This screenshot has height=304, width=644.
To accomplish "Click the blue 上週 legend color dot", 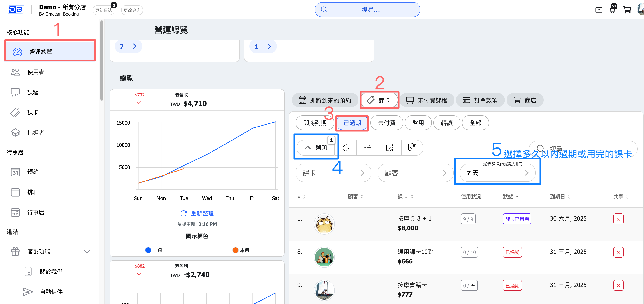I will coord(148,250).
